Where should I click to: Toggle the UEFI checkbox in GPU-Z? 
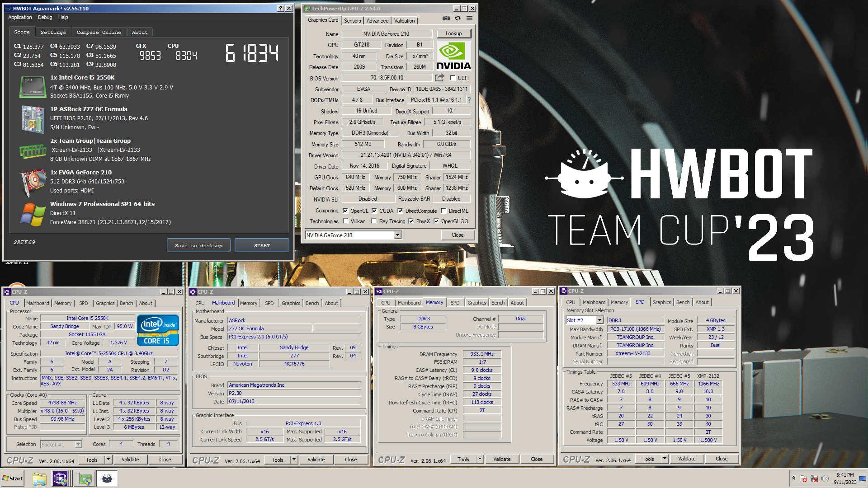[x=453, y=78]
